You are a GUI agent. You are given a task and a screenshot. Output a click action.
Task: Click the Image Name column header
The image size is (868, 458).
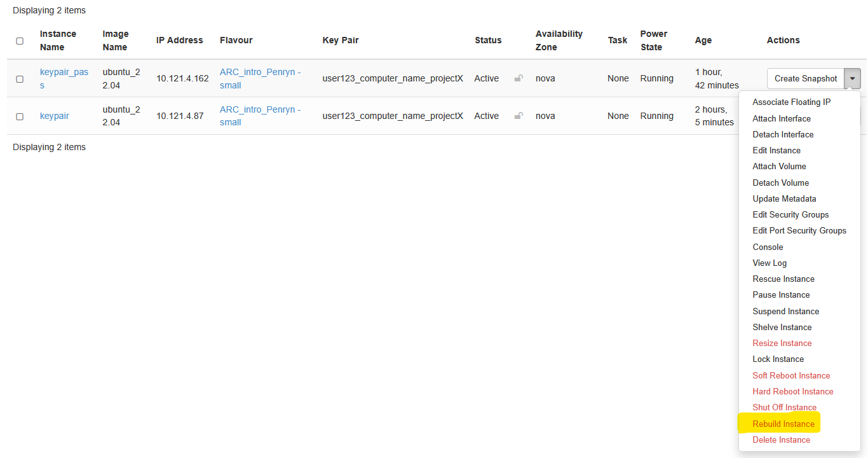(116, 40)
